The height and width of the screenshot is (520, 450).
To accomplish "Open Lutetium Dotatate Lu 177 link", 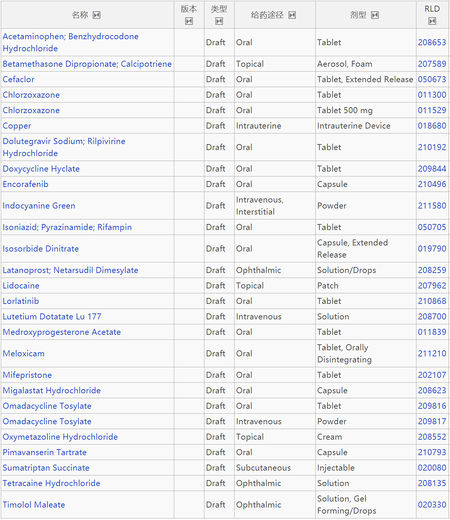I will click(x=52, y=316).
